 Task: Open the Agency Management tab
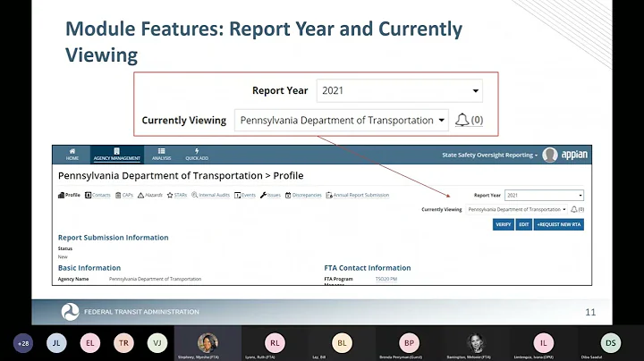pyautogui.click(x=117, y=155)
